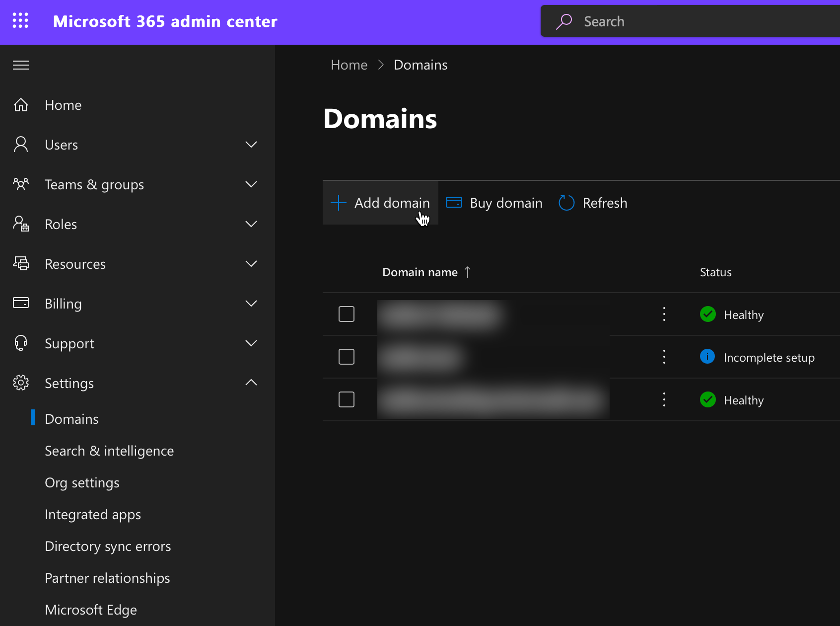Collapse the navigation hamburger menu

(21, 65)
